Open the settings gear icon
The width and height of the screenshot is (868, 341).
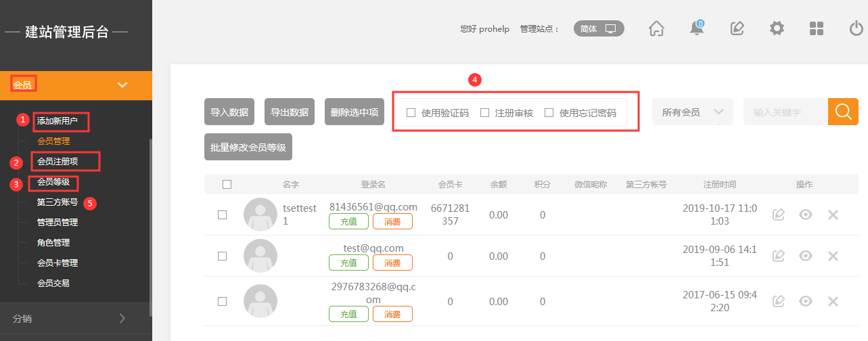point(777,28)
